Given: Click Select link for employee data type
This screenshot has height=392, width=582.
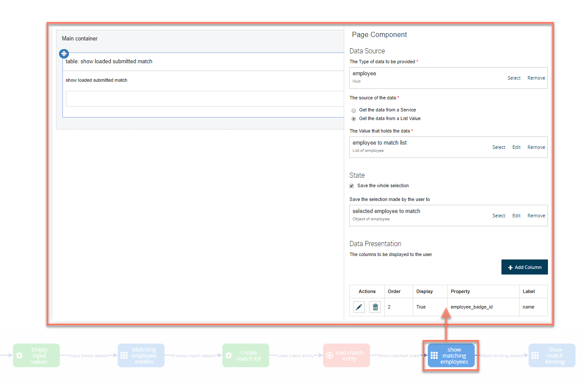Looking at the screenshot, I should [514, 78].
